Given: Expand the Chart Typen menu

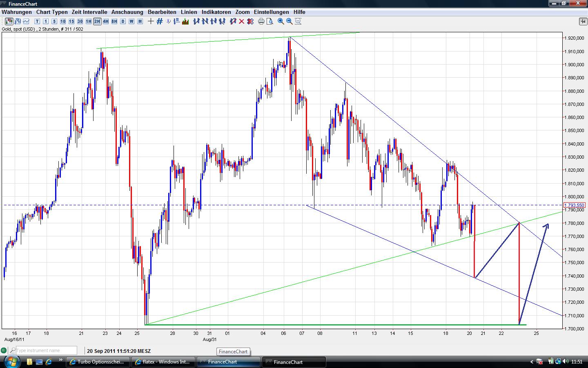Looking at the screenshot, I should [x=52, y=12].
